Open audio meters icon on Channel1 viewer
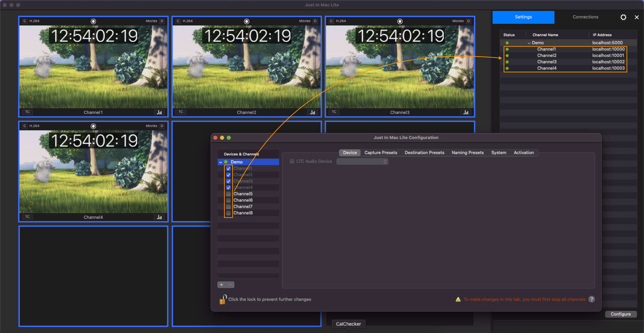Viewport: 644px width, 333px height. coord(159,112)
